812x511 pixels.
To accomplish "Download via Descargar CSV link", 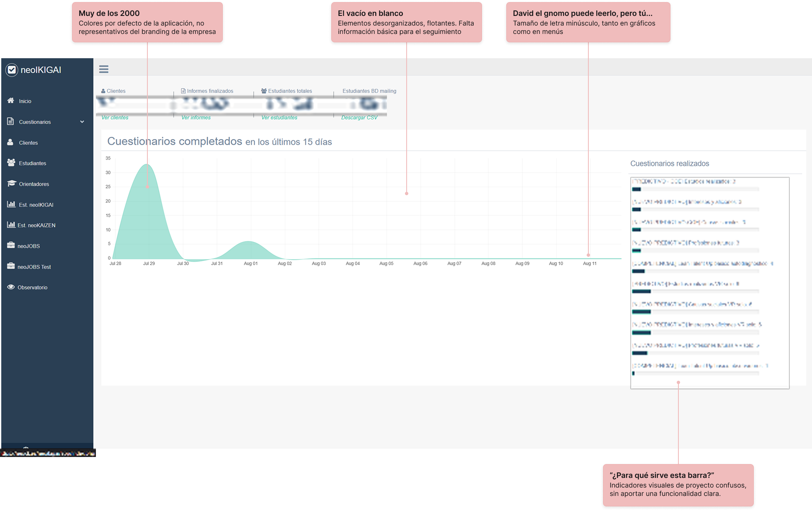I will point(359,118).
